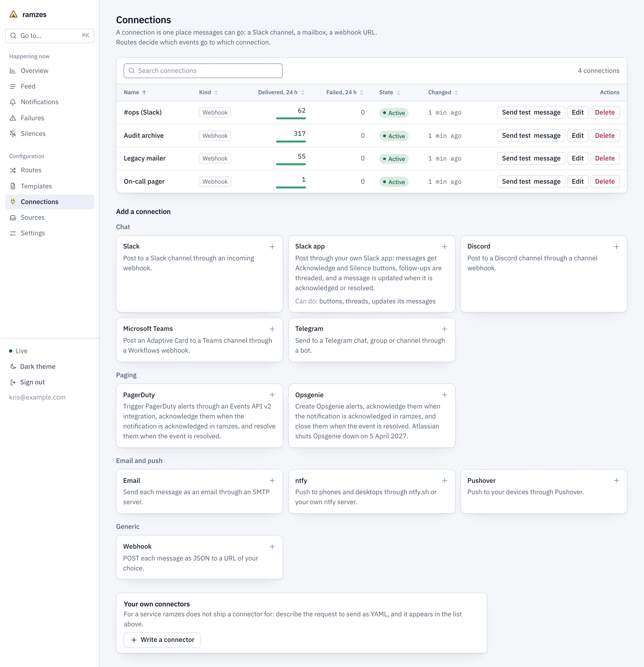Screen dimensions: 644x667
Task: Click the ramzes logo icon
Action: (13, 14)
